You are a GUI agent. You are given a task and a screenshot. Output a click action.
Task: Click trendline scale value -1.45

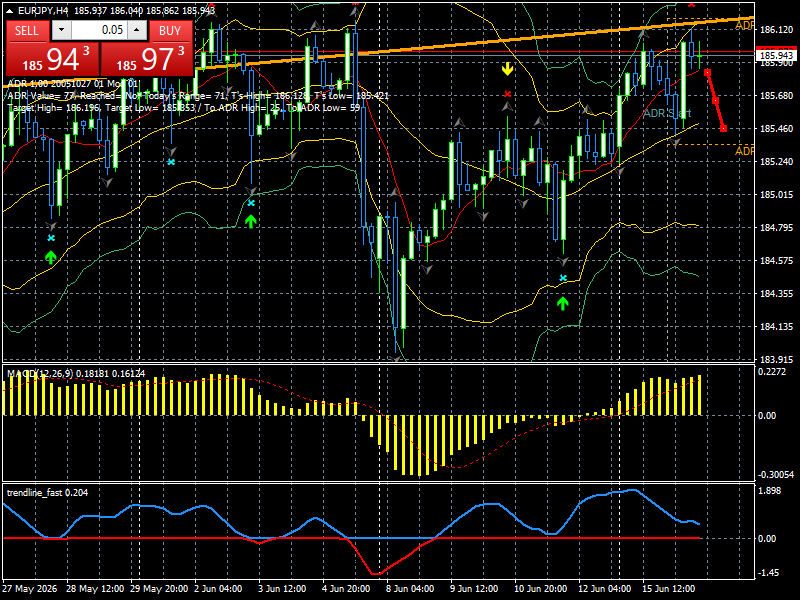tap(768, 572)
